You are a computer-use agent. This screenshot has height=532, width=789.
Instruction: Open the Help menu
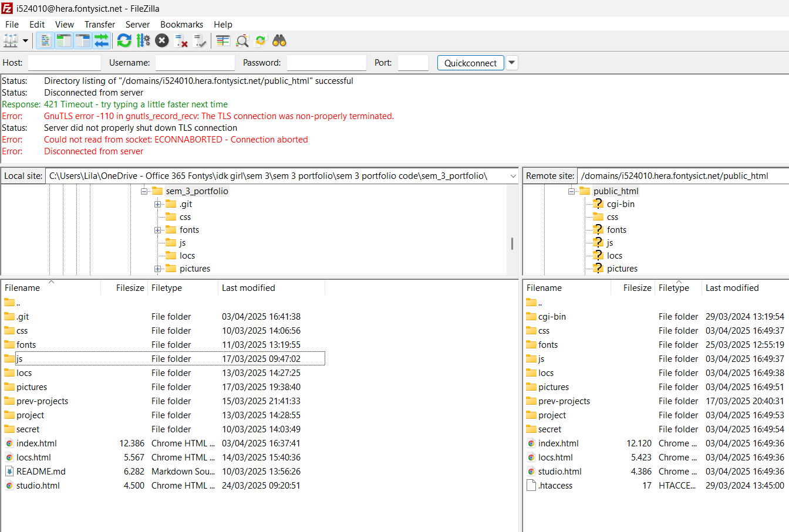(223, 25)
